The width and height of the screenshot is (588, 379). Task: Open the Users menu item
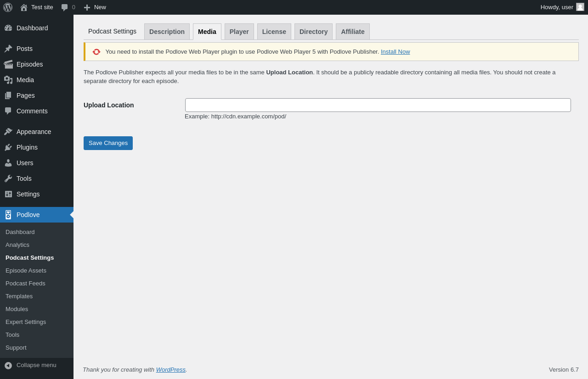click(x=37, y=163)
